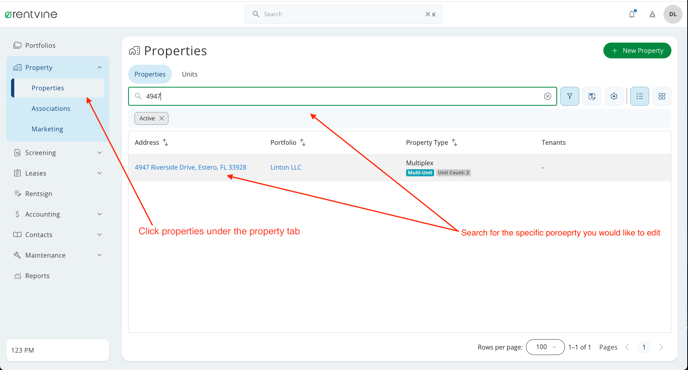Collapse the Property sidebar section

(x=100, y=68)
